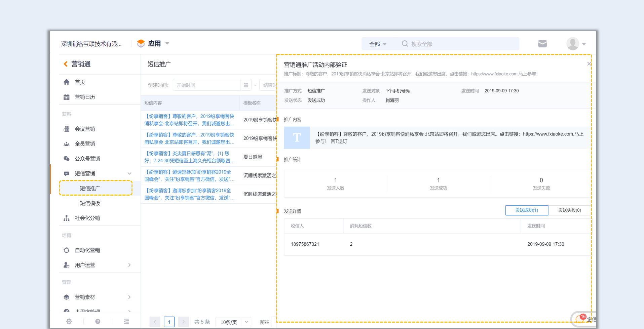Click recipient number 18975867321

305,244
